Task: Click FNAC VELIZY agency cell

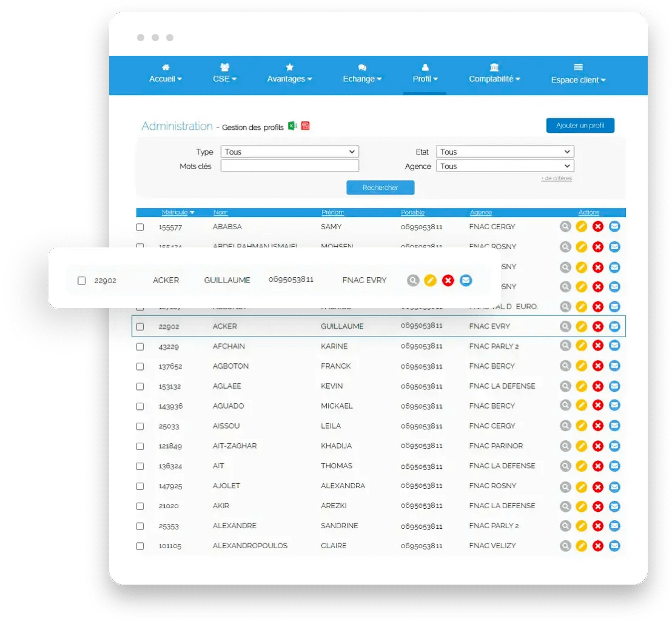Action: tap(492, 546)
